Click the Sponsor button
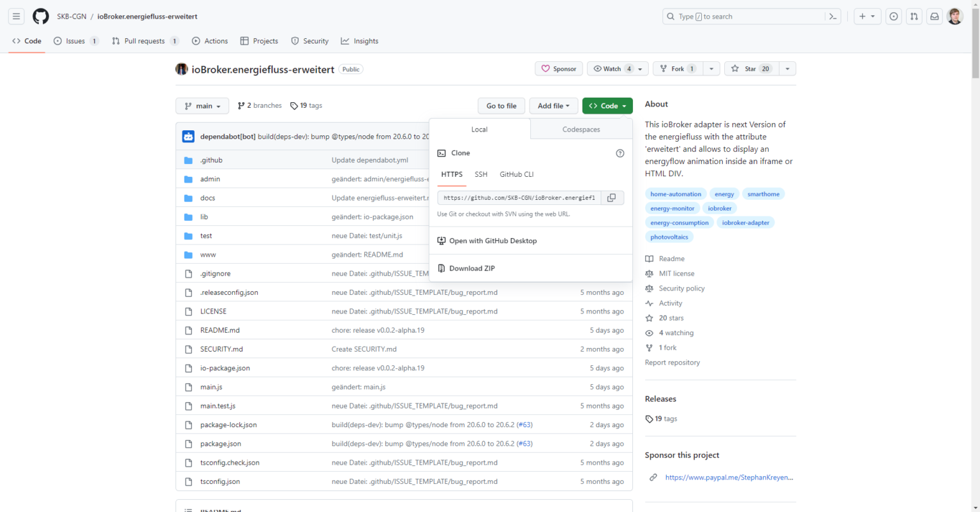Screen dimensions: 980x512 558,68
